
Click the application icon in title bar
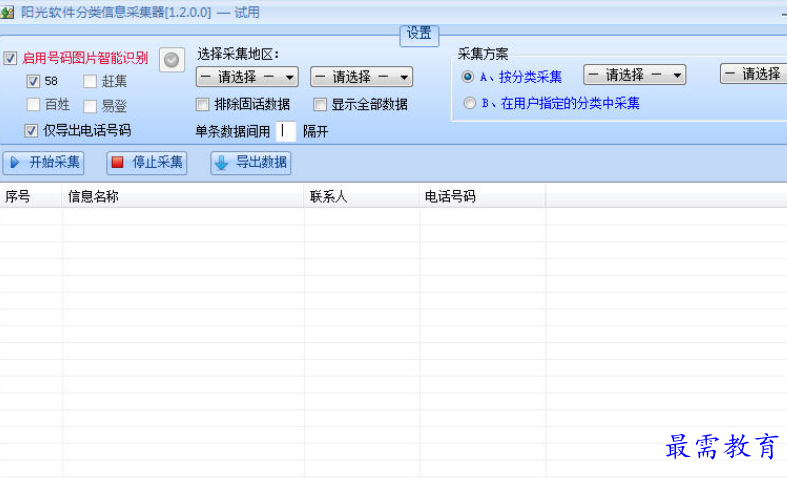7,12
